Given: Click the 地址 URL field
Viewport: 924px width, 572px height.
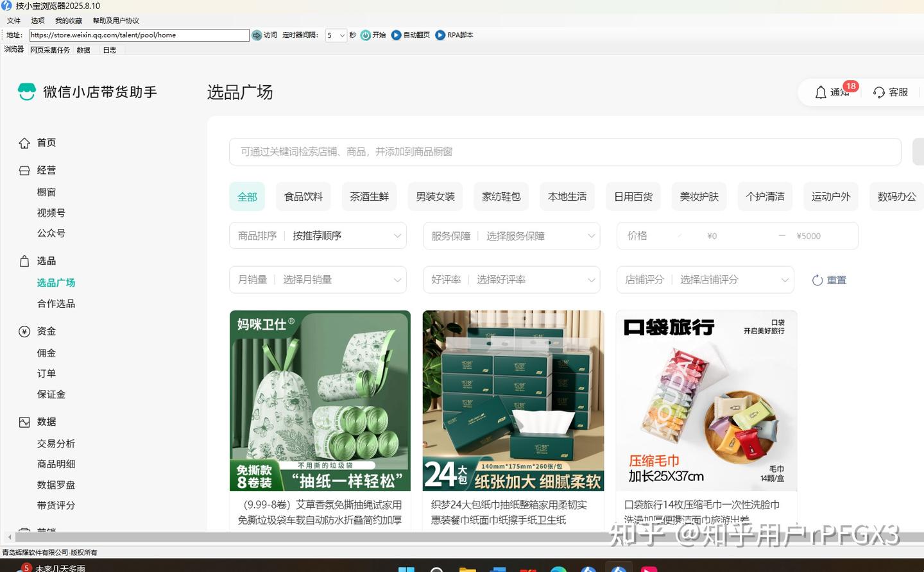Looking at the screenshot, I should [139, 35].
